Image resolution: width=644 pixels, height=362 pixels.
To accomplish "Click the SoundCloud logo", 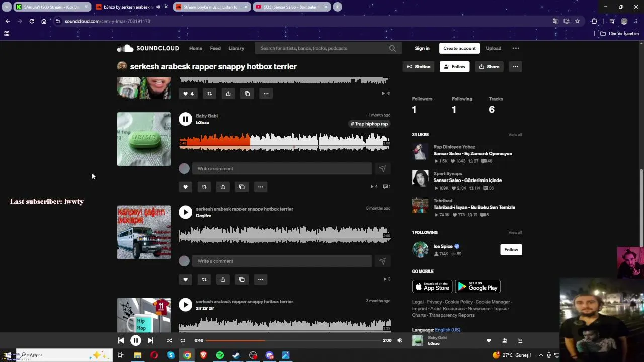I will tap(148, 48).
